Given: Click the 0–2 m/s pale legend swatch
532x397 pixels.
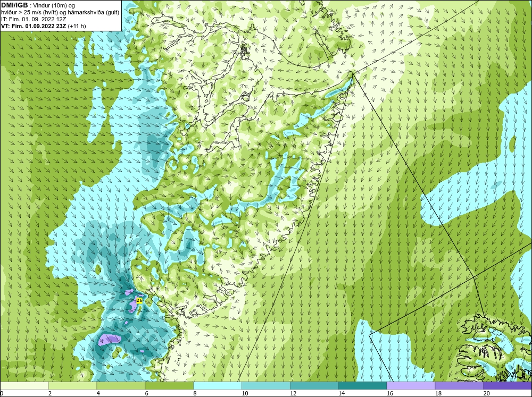Looking at the screenshot, I should [x=24, y=385].
